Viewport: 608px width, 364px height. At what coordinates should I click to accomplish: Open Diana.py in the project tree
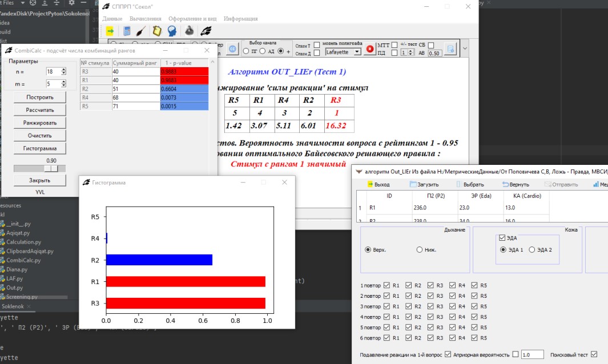(x=17, y=269)
